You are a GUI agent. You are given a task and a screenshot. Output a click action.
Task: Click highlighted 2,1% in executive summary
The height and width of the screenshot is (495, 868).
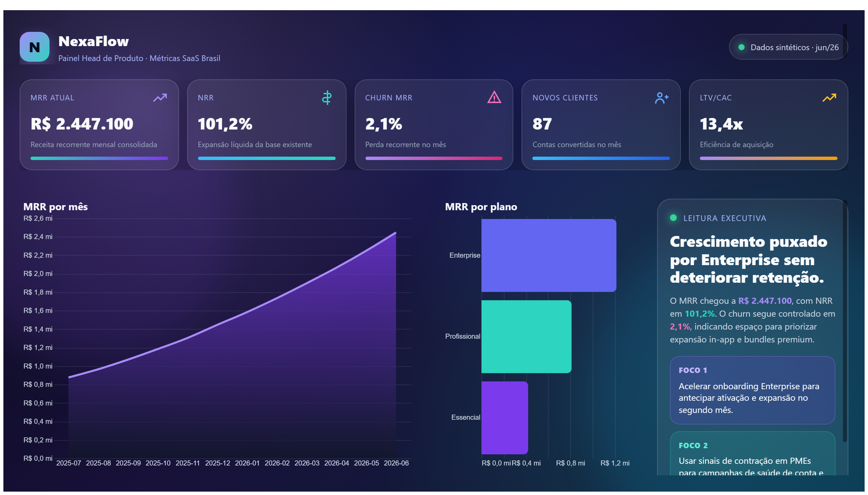(679, 327)
